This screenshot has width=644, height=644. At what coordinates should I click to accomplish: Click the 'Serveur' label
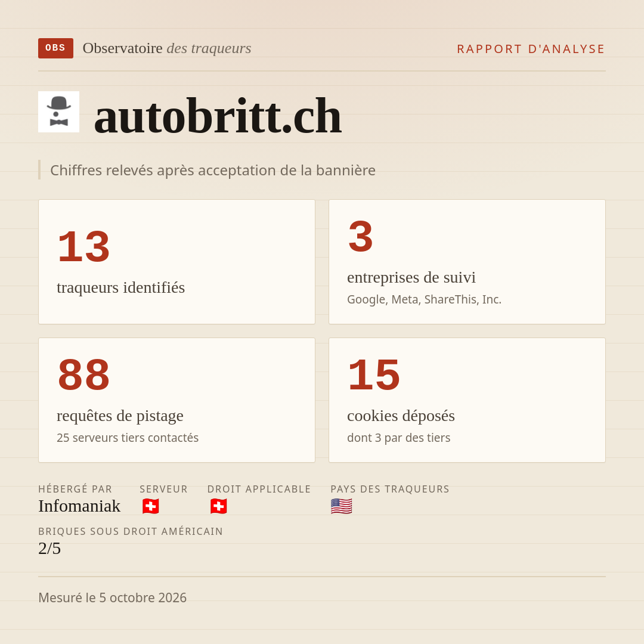pyautogui.click(x=163, y=489)
